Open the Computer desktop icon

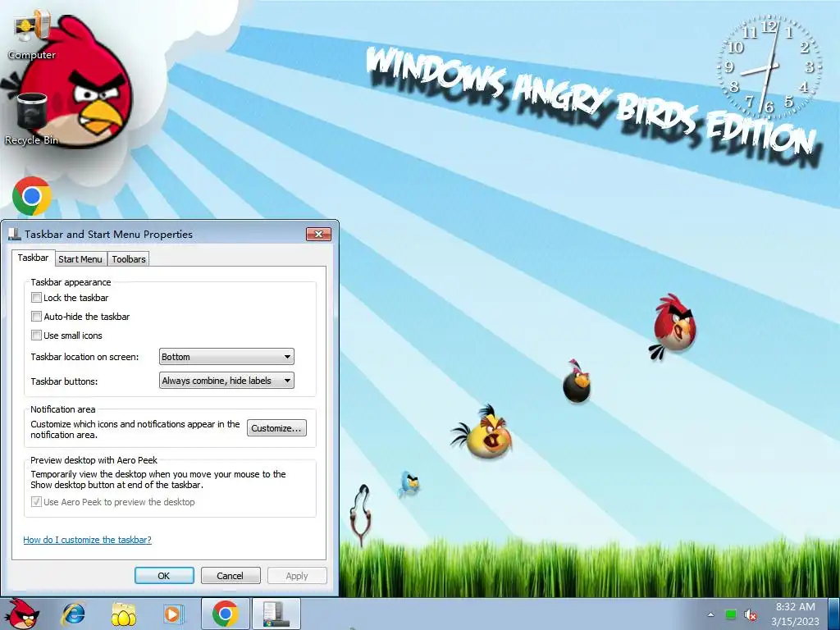pos(32,34)
